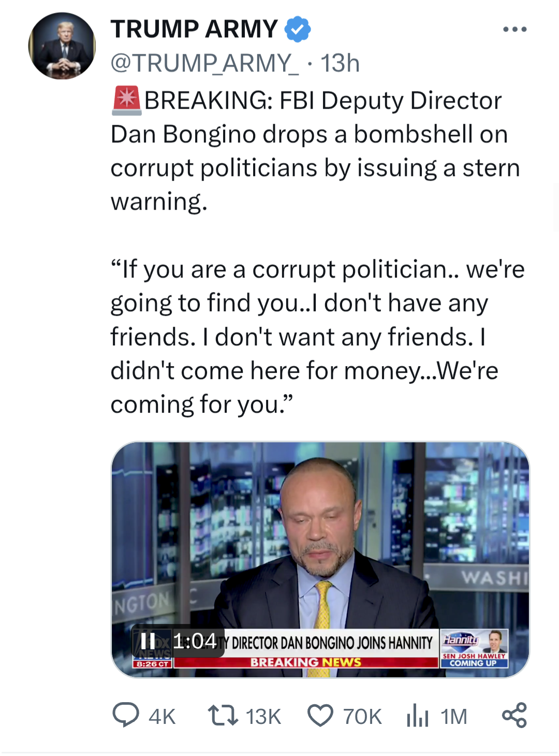Pause the playing video
The width and height of the screenshot is (559, 756).
point(148,641)
